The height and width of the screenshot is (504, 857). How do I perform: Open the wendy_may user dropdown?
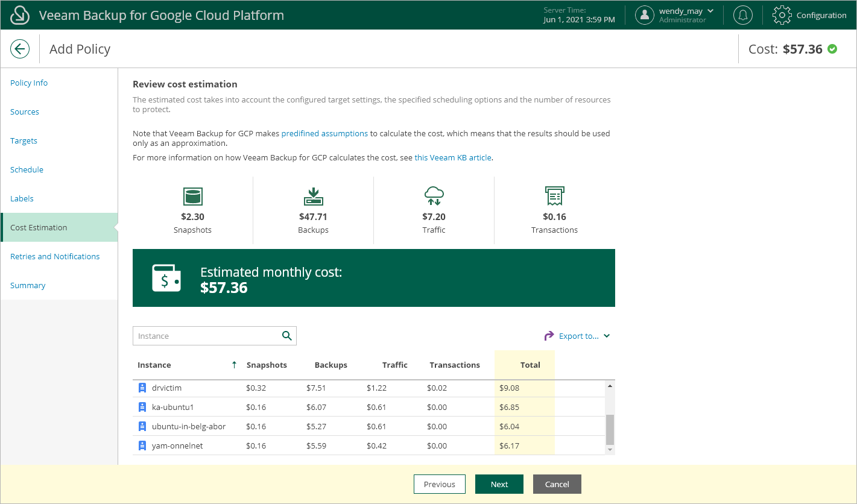(x=710, y=11)
